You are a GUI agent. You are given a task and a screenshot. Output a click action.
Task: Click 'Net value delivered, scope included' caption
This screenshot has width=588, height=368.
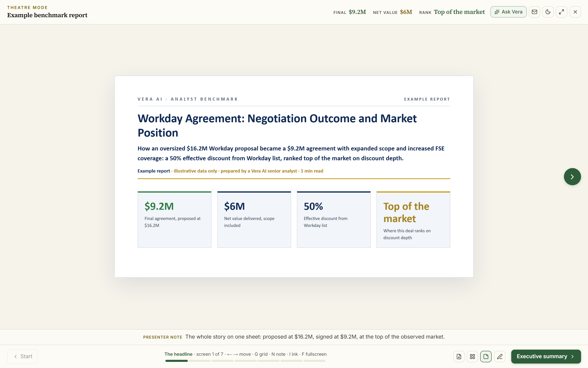click(x=249, y=222)
